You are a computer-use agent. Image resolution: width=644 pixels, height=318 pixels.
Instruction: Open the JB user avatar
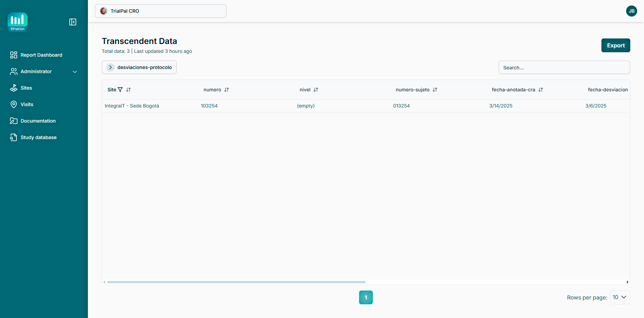(631, 11)
